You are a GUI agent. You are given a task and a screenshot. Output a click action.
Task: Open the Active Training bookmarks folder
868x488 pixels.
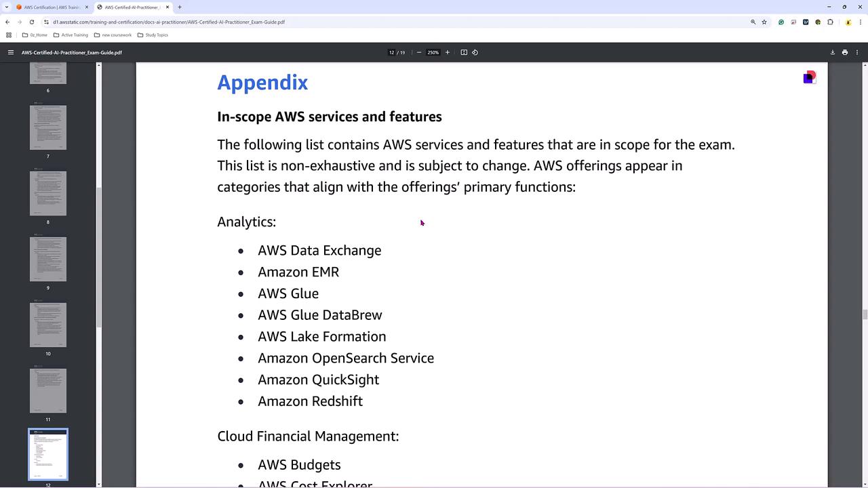pyautogui.click(x=71, y=35)
